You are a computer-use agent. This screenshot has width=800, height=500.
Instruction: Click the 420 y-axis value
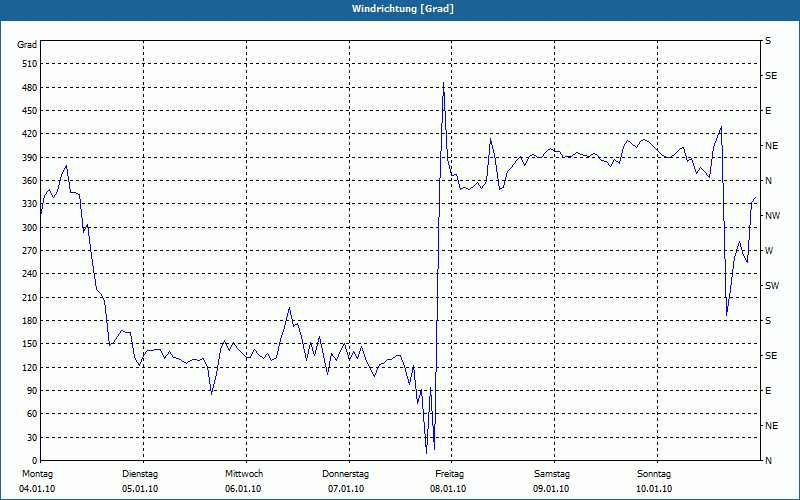pyautogui.click(x=30, y=134)
